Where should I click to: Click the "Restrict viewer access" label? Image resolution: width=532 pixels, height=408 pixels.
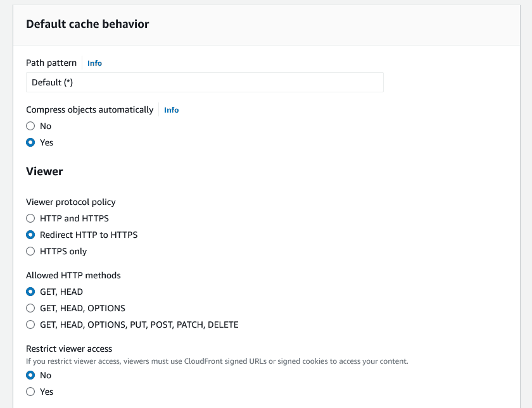pos(69,349)
